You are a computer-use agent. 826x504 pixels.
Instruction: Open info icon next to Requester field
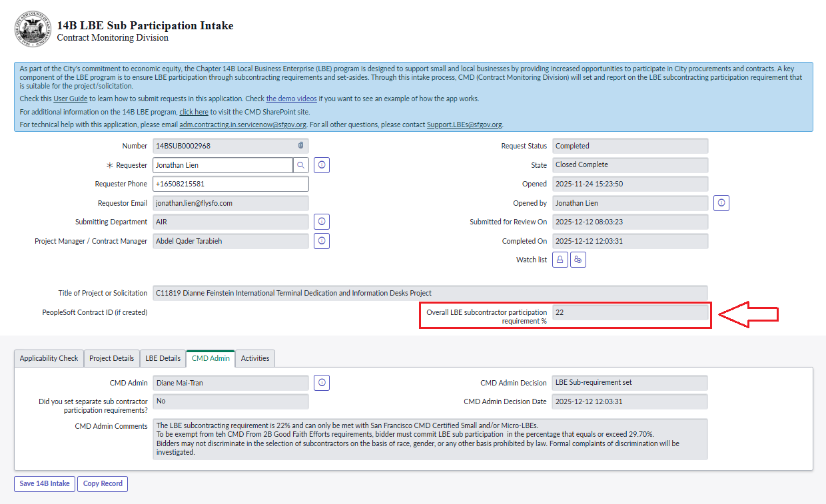click(x=322, y=165)
